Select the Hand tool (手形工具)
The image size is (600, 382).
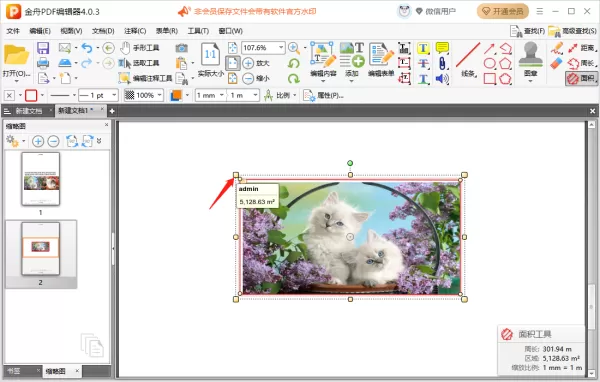point(140,48)
